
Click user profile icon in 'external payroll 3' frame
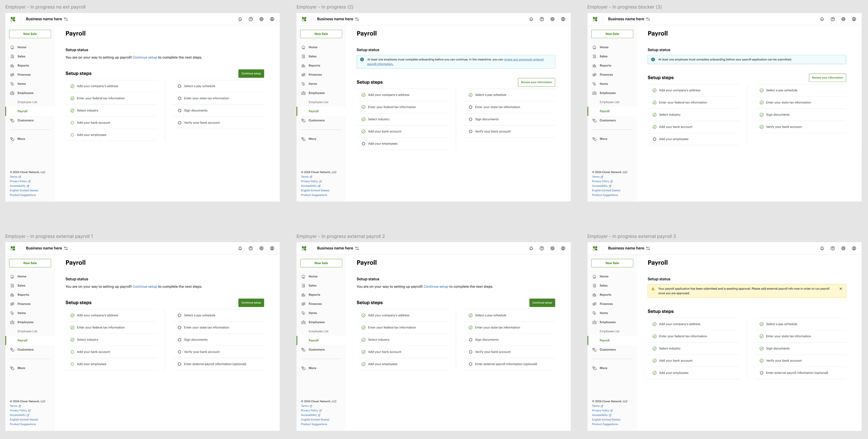click(854, 248)
